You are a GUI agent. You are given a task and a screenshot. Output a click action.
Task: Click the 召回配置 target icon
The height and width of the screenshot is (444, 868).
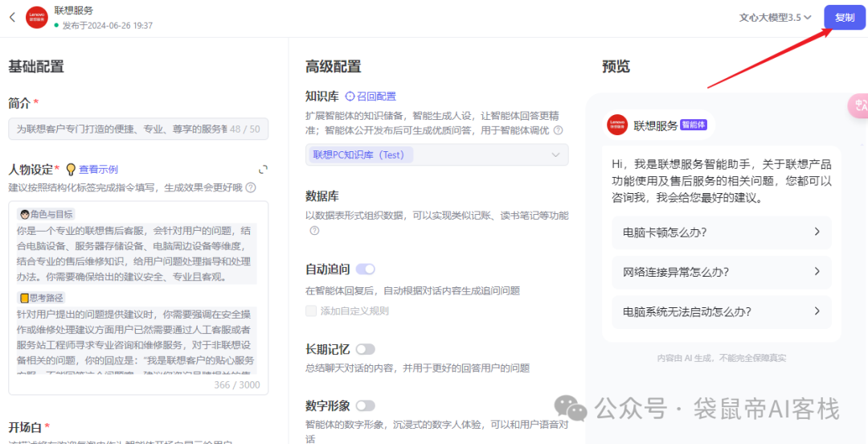click(x=350, y=97)
